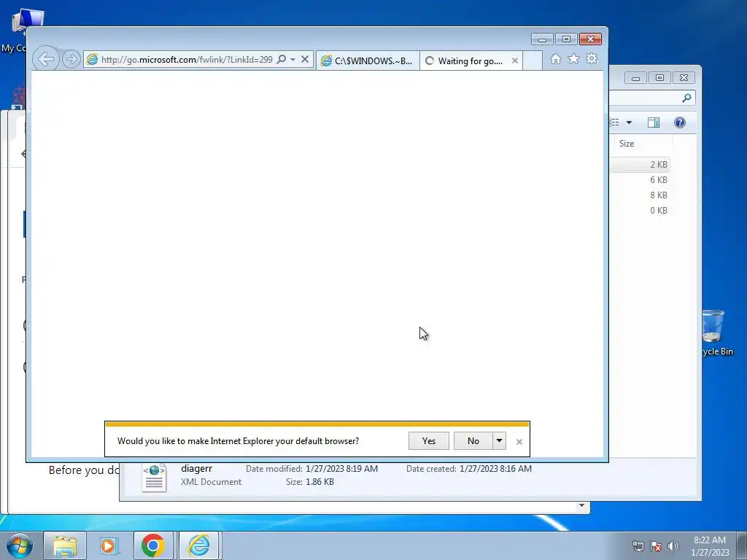Switch to C:\$WINDOWS.~B... tab
The image size is (747, 560).
(x=368, y=61)
